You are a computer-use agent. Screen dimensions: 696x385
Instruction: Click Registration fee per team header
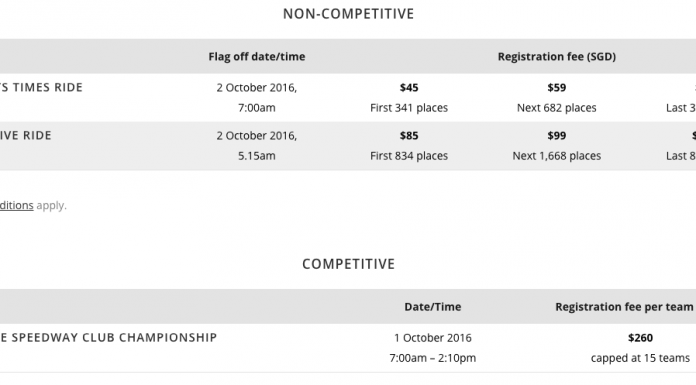coord(624,307)
